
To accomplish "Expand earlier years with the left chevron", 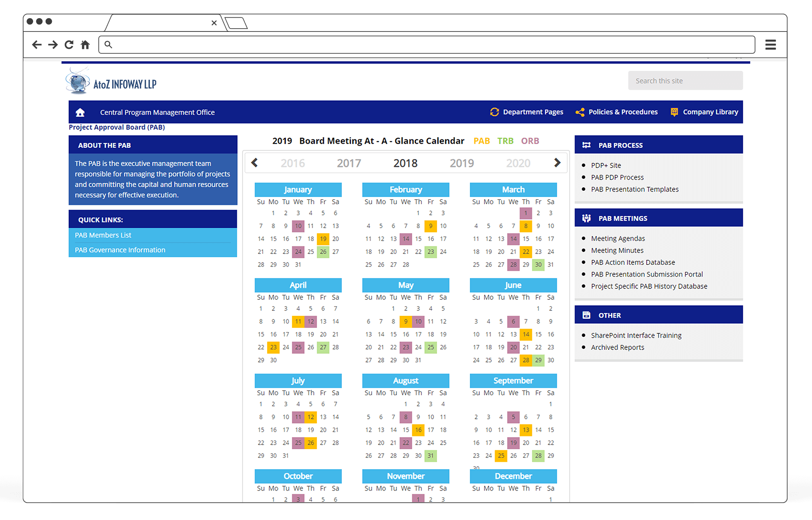I will [x=255, y=163].
